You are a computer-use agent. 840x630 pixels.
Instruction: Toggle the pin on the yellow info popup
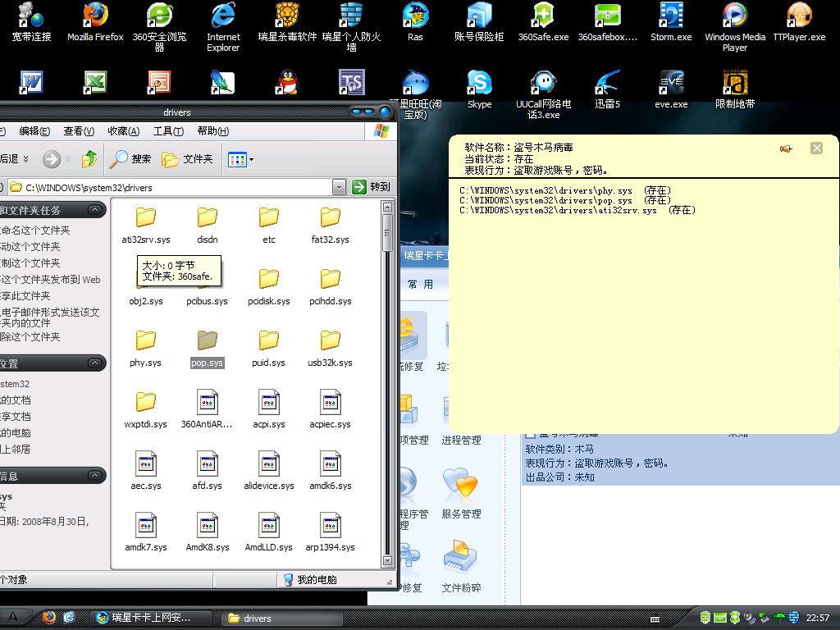coord(786,148)
